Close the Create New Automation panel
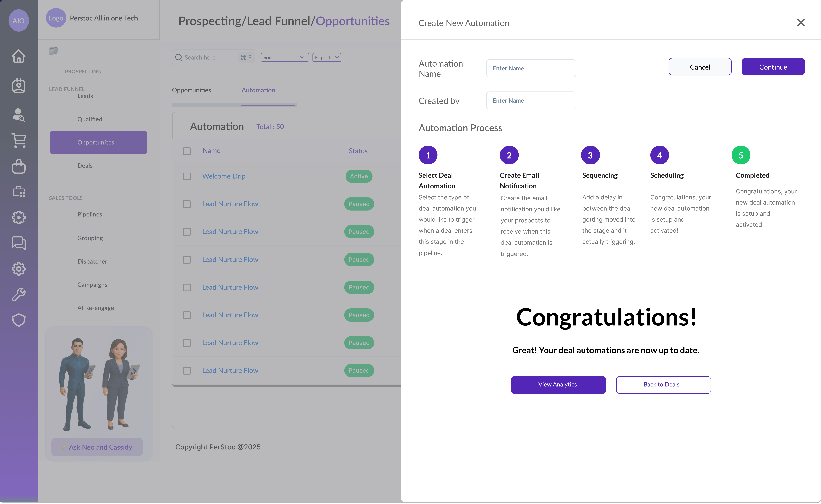Viewport: 821px width, 504px height. coord(801,23)
